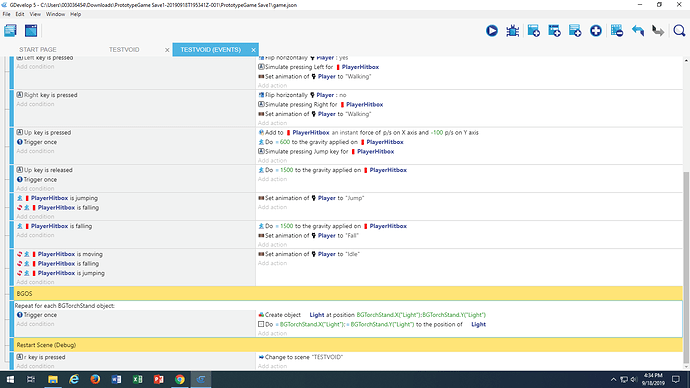Select the gravity 600 action
The height and width of the screenshot is (388, 690).
[331, 142]
